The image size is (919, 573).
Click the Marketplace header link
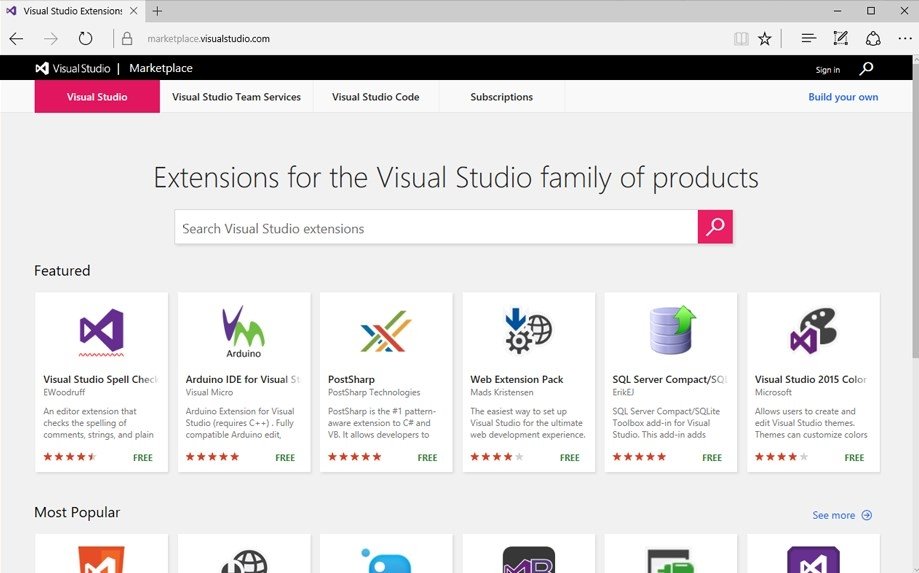[161, 68]
